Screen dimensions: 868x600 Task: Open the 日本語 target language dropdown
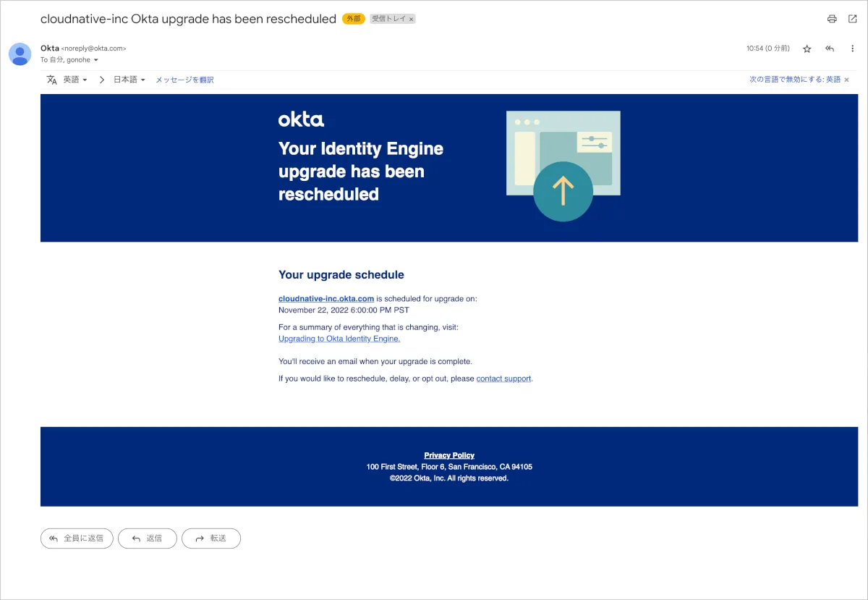[x=129, y=80]
